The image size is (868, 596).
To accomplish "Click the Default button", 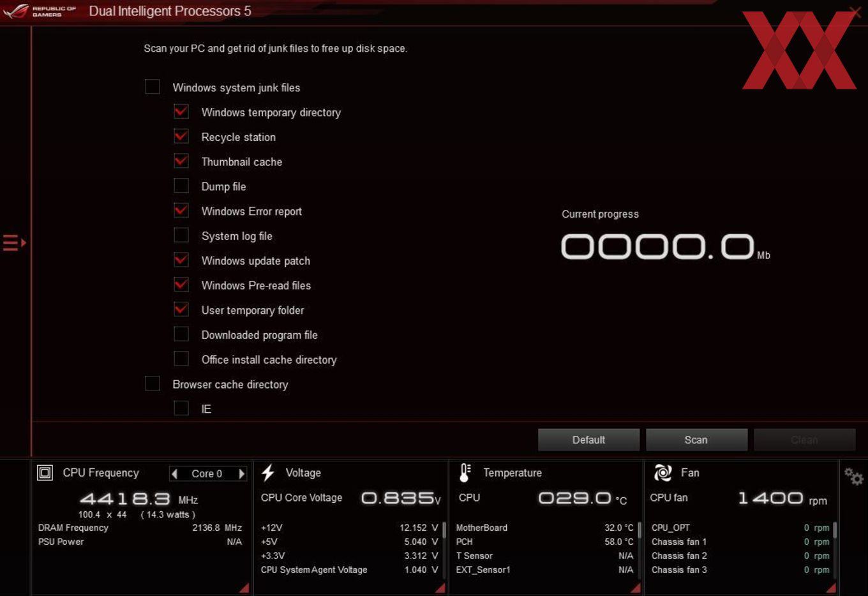I will click(588, 440).
